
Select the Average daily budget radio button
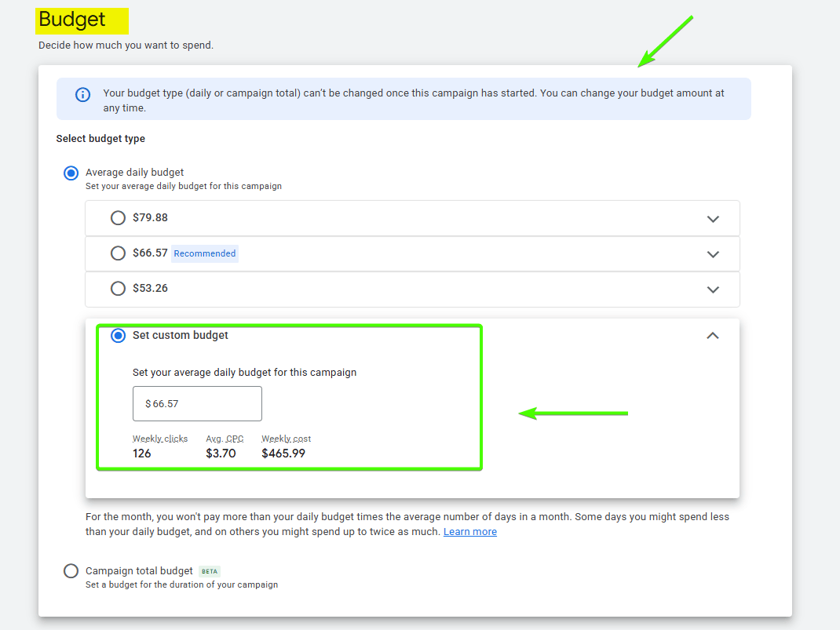tap(71, 173)
